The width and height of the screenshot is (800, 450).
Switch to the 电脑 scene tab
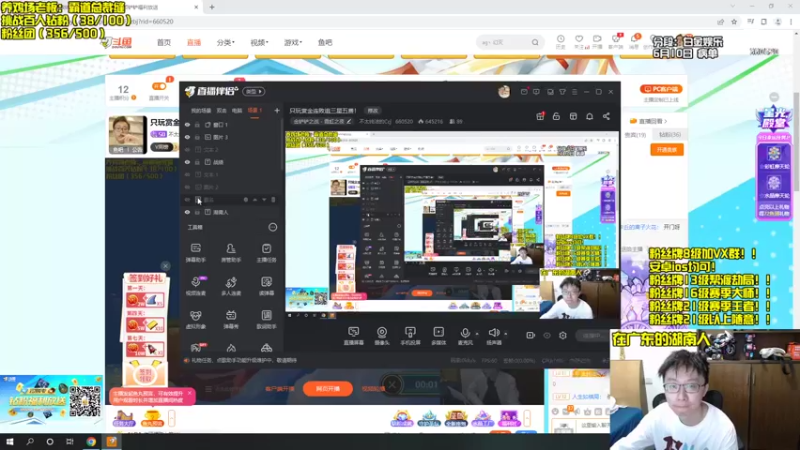pyautogui.click(x=237, y=110)
